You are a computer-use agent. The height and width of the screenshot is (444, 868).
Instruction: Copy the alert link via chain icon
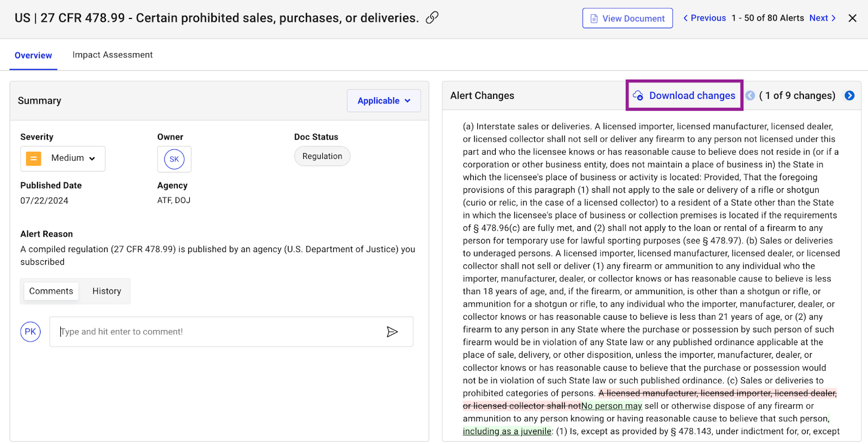[x=432, y=18]
